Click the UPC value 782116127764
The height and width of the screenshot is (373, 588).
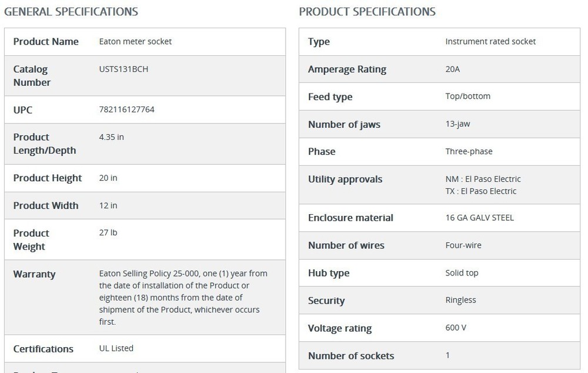tap(126, 109)
